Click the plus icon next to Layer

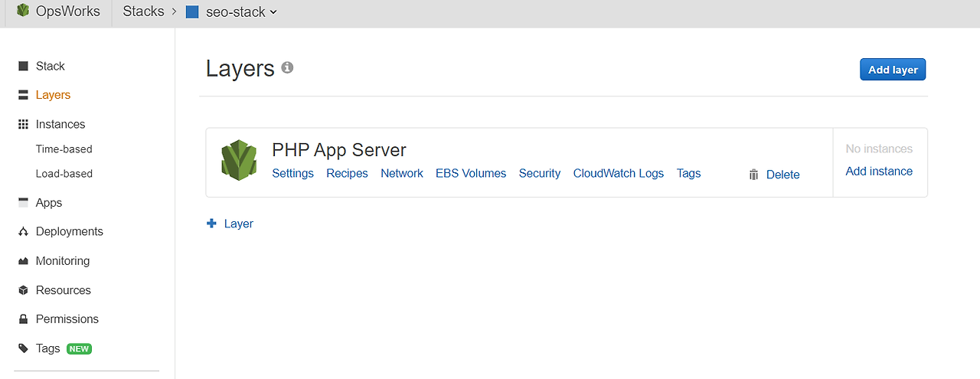(211, 224)
